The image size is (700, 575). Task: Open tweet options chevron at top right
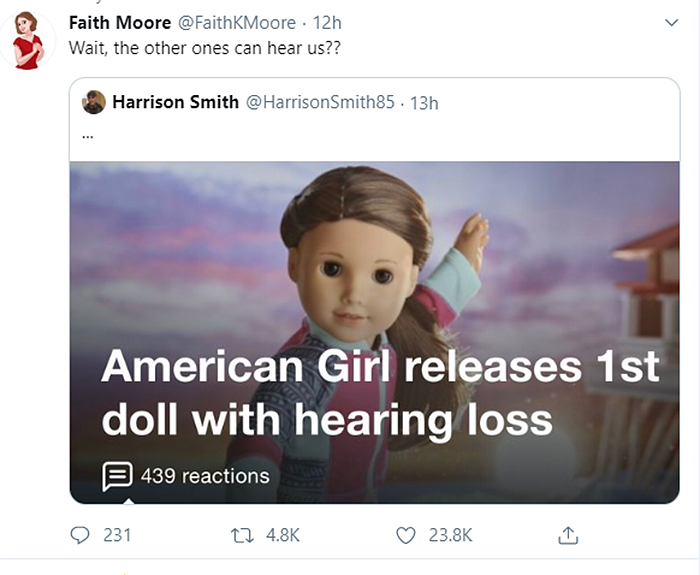(670, 22)
